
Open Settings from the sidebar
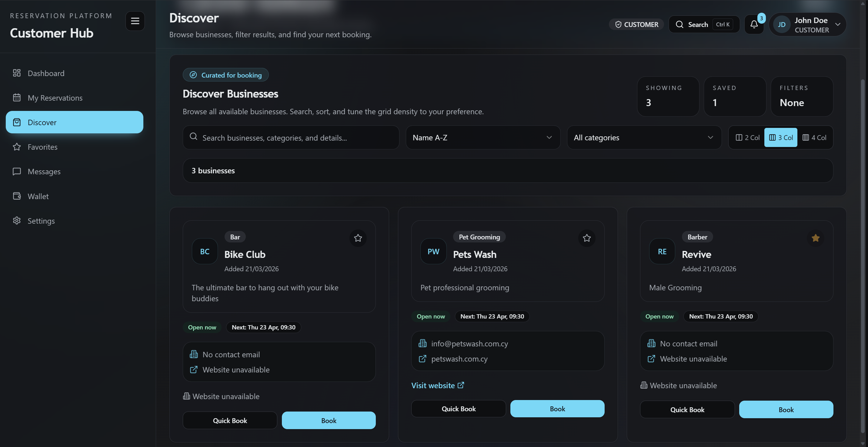[x=41, y=221]
